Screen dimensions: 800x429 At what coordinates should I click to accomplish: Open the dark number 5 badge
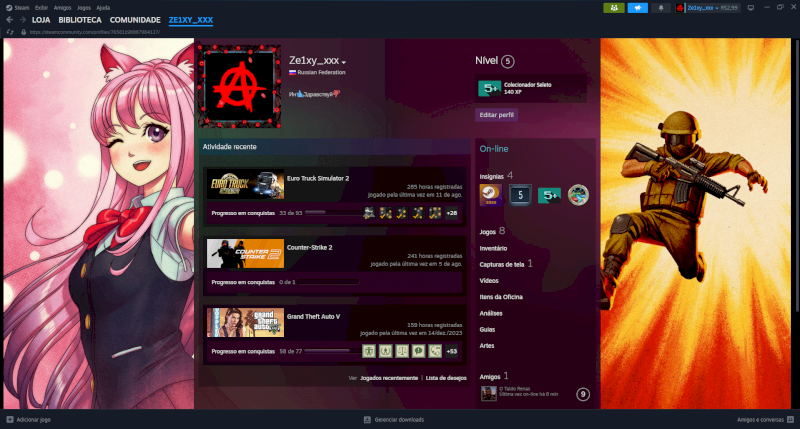tap(520, 195)
